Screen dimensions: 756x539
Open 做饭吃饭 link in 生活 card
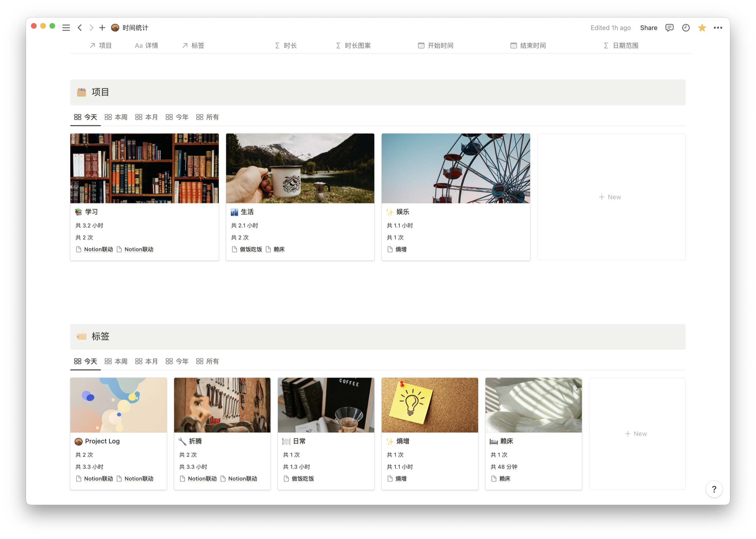(x=250, y=250)
